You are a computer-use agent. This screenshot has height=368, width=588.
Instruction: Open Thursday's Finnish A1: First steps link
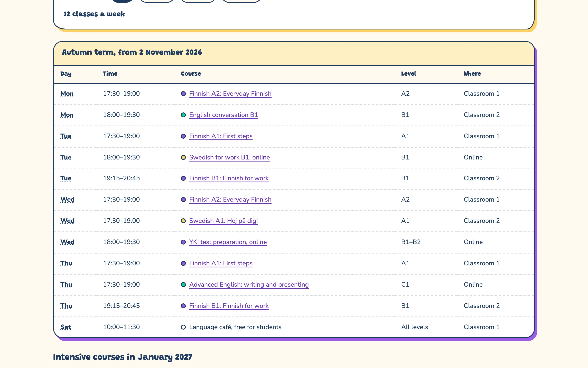pyautogui.click(x=221, y=263)
